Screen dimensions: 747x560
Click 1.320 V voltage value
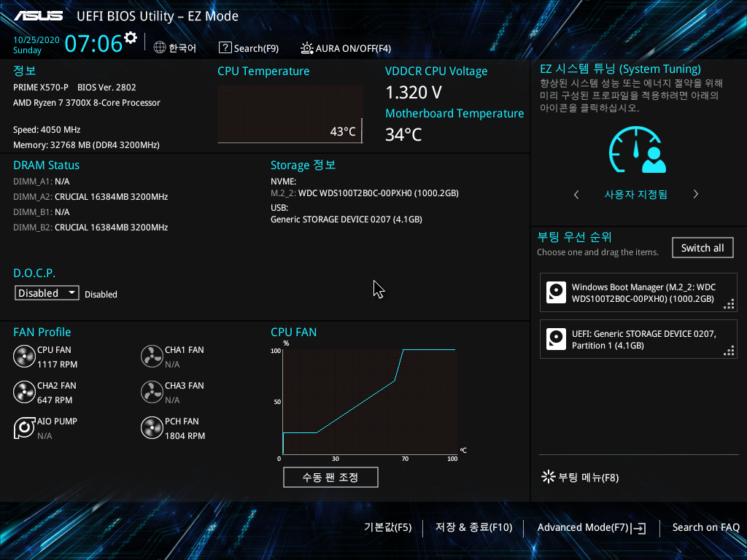(414, 93)
